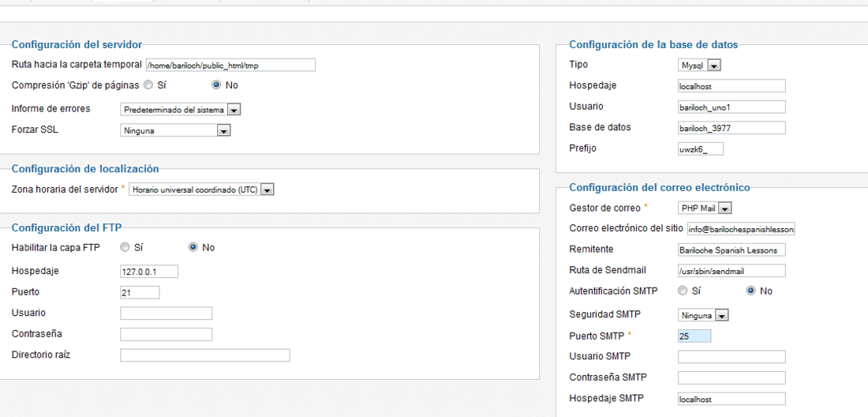Click the database Prefijo field
This screenshot has width=868, height=417.
coord(701,149)
